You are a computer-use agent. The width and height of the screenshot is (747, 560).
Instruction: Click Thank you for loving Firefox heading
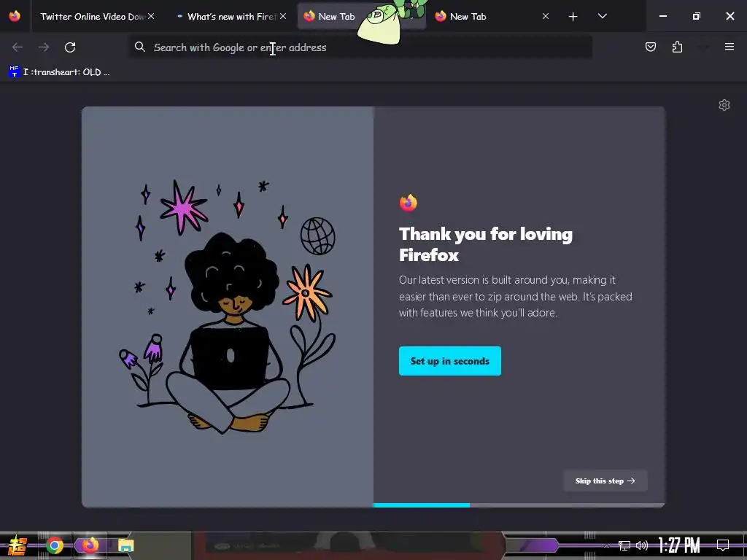point(485,244)
